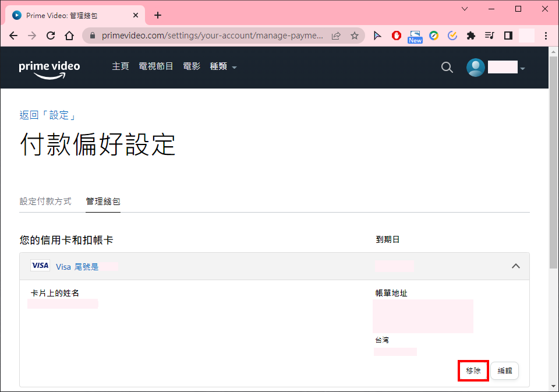Toggle the browser side panel
Screen dimensions: 559x392
coord(508,36)
